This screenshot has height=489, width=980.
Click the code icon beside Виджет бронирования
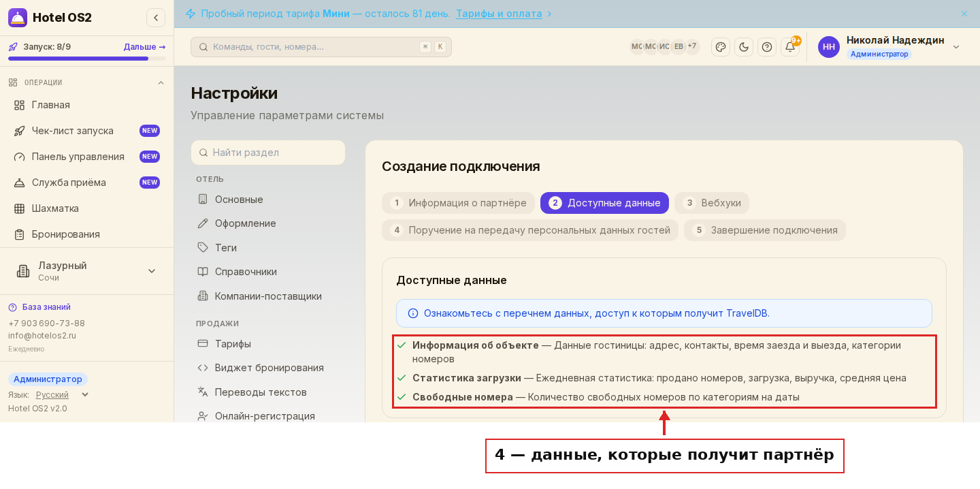pyautogui.click(x=203, y=368)
